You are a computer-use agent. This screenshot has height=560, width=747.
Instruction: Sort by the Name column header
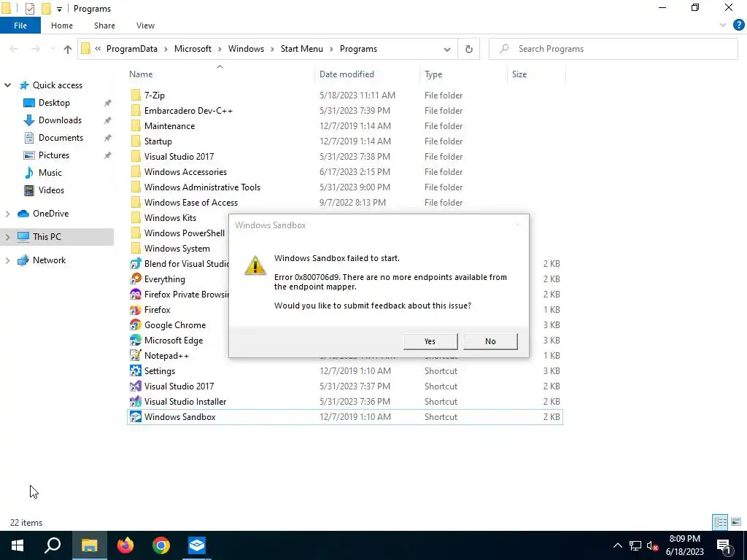(x=220, y=74)
